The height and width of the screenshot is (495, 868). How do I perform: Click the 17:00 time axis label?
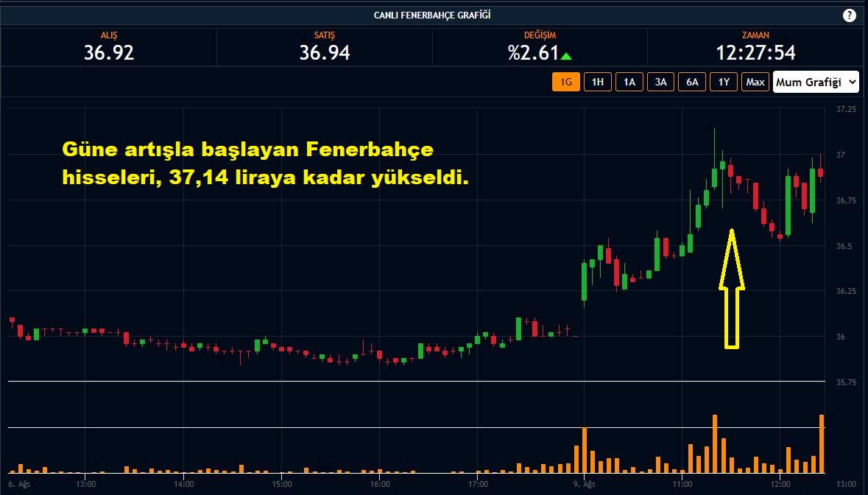(x=478, y=484)
